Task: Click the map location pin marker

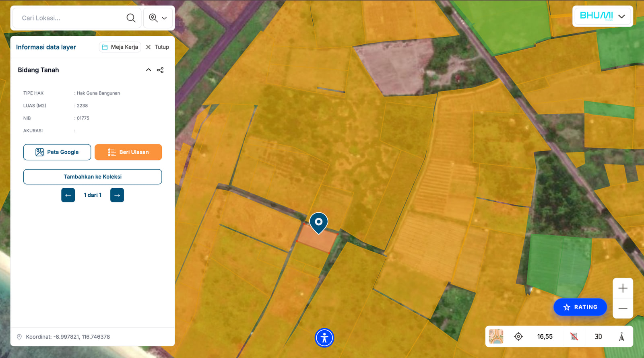Action: [x=318, y=222]
